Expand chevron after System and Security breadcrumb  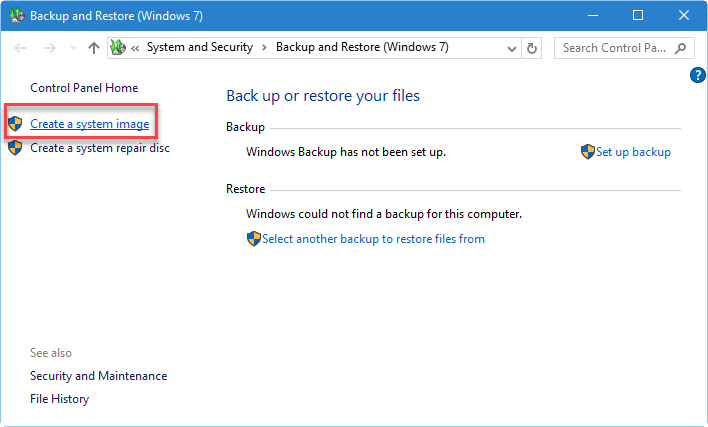point(264,48)
